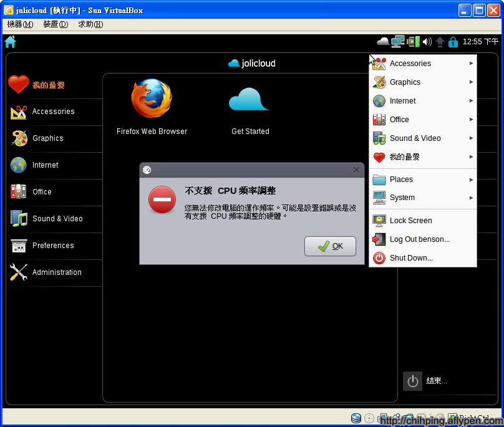Viewport: 504px width, 427px height.
Task: Expand the Internet submenu arrow in popup menu
Action: [x=471, y=100]
